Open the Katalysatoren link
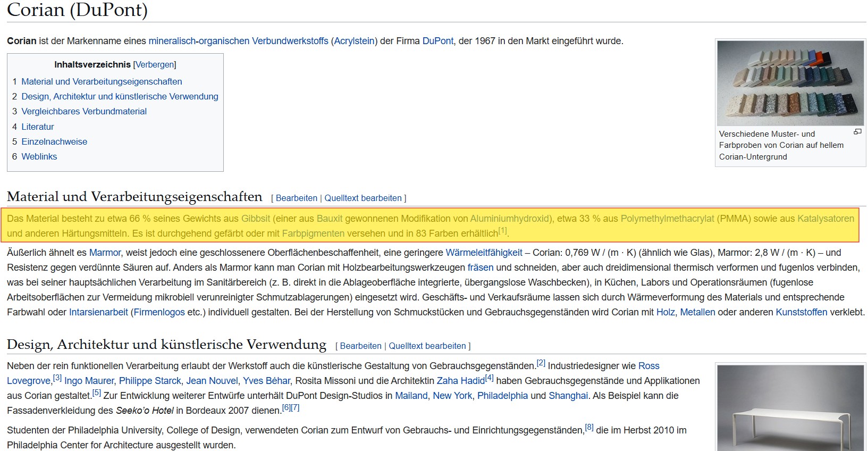 825,219
